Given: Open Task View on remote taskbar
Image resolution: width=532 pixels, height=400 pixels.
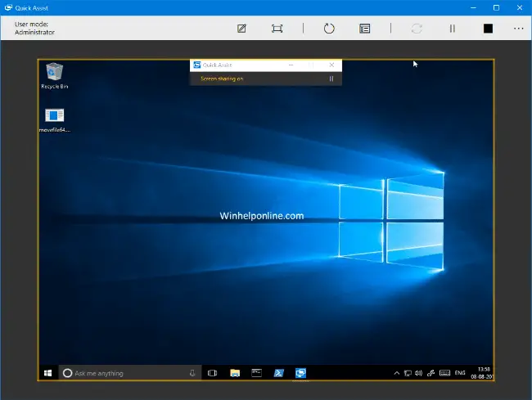Looking at the screenshot, I should (x=213, y=373).
